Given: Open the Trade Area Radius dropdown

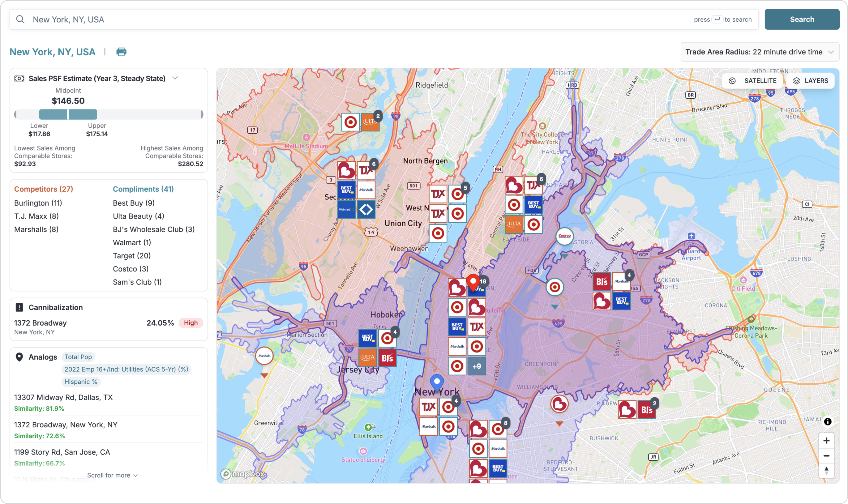Looking at the screenshot, I should 760,52.
